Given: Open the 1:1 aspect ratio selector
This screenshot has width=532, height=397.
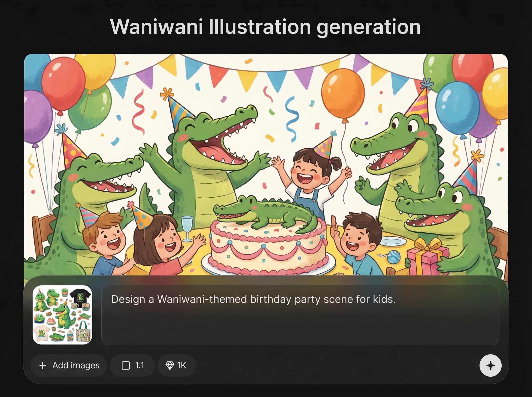Looking at the screenshot, I should tap(132, 366).
